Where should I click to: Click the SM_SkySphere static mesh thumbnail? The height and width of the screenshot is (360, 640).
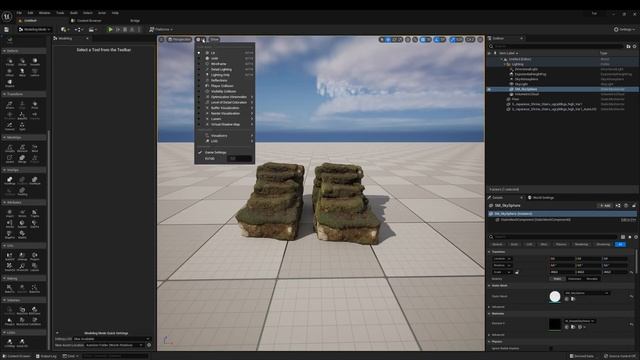point(555,296)
